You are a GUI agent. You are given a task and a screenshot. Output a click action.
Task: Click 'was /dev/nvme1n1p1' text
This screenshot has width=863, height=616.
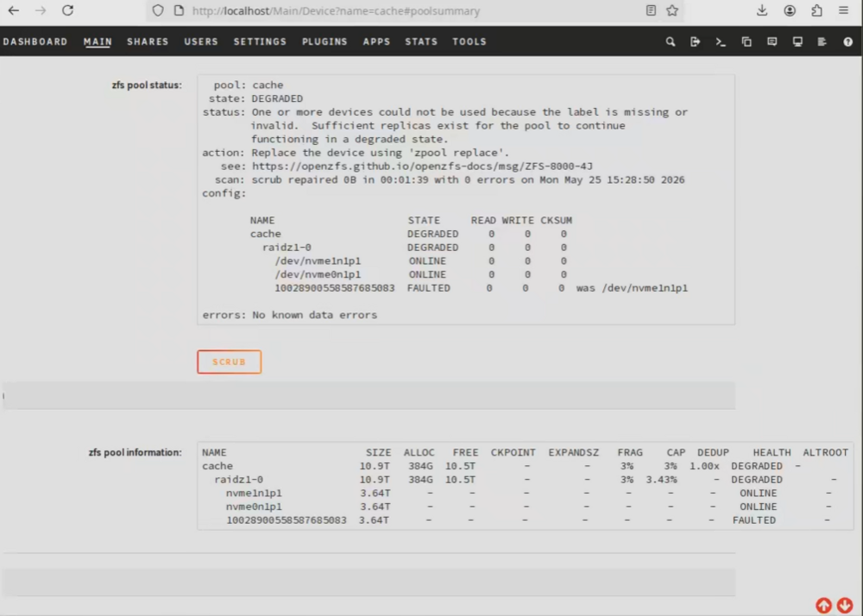[632, 288]
